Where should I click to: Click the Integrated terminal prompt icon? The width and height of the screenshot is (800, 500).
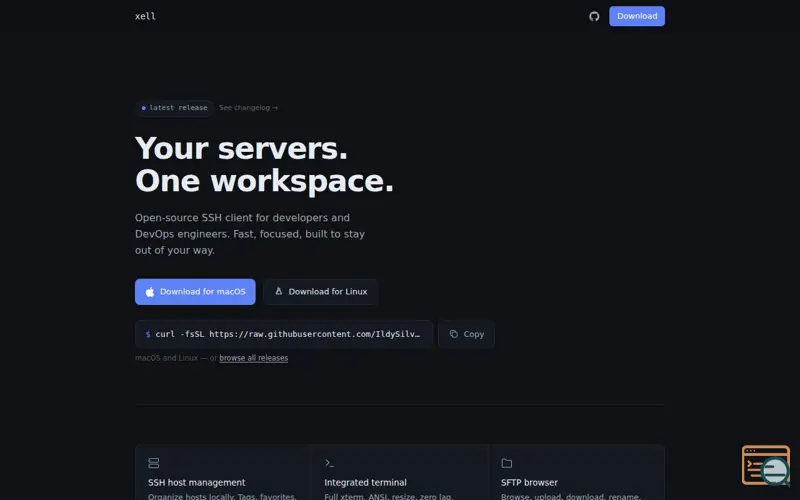coord(330,463)
